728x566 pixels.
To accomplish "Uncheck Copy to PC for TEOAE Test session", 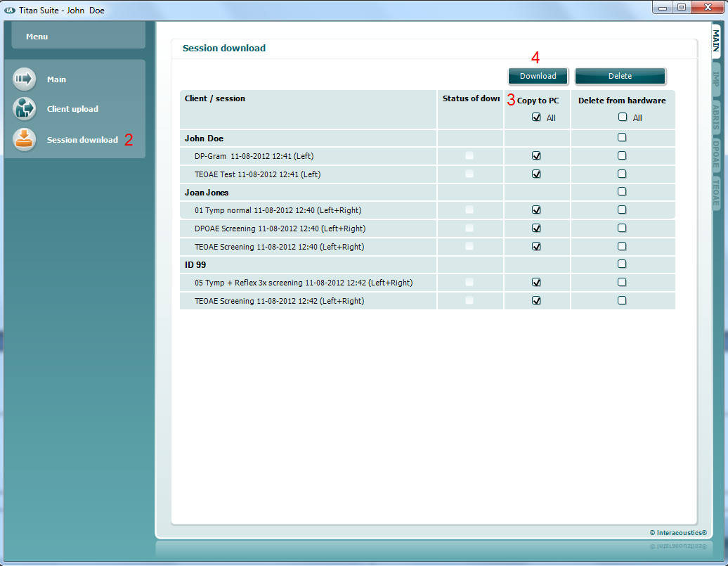I will point(536,174).
